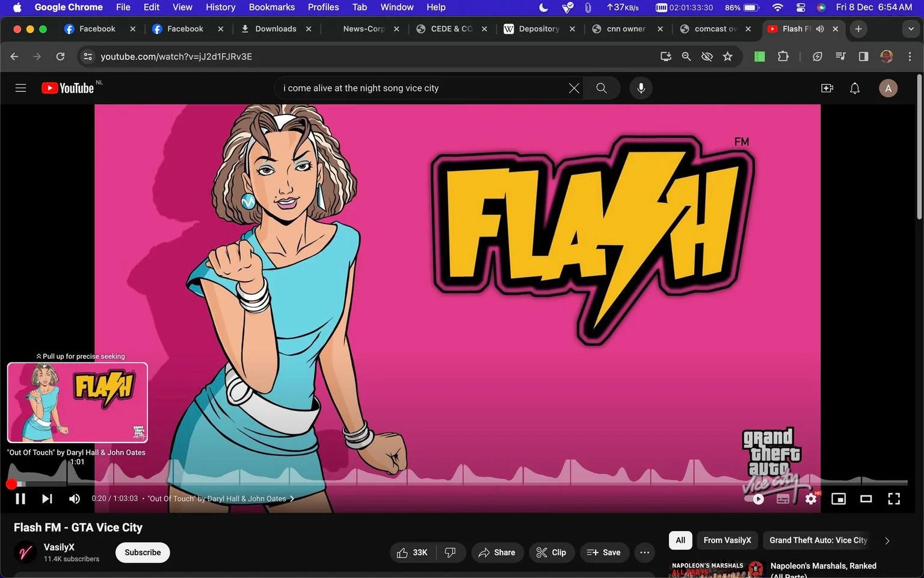
Task: Pause the video with the pause button
Action: tap(20, 499)
